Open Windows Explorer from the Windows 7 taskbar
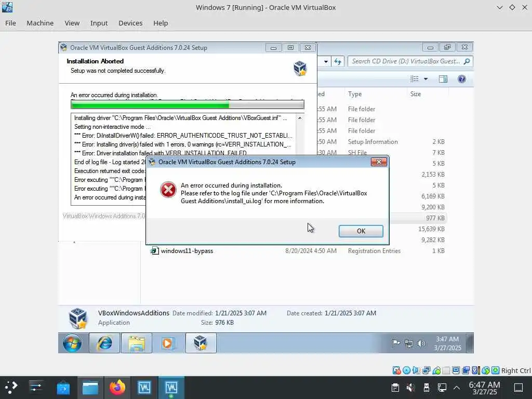The height and width of the screenshot is (399, 532). pyautogui.click(x=137, y=343)
